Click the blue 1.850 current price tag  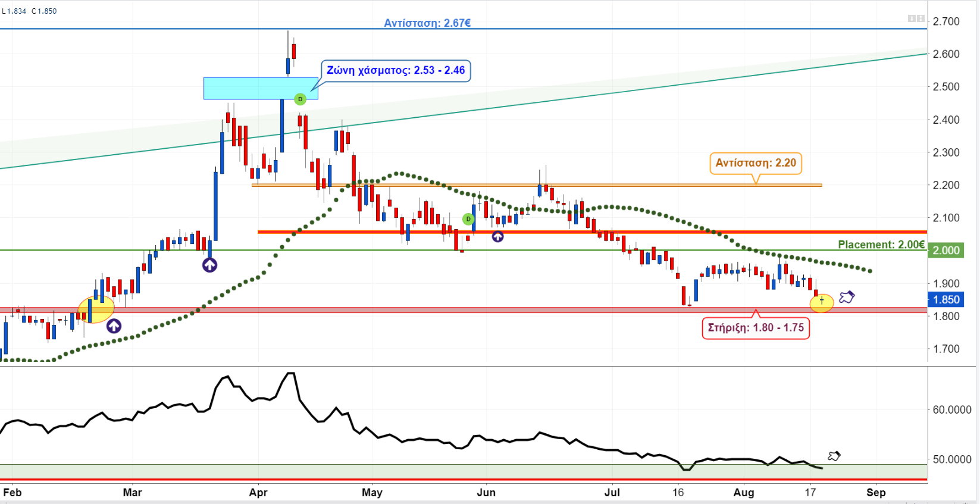[945, 300]
